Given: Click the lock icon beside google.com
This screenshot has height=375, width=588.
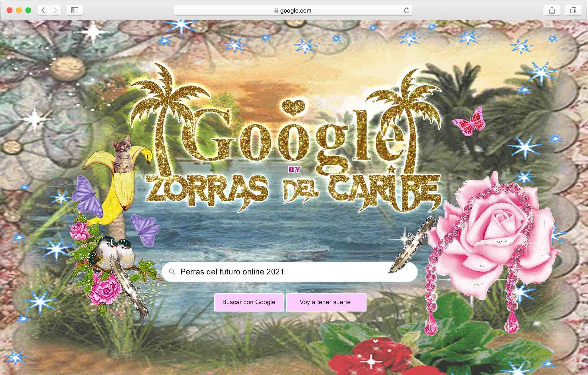Looking at the screenshot, I should [x=276, y=10].
